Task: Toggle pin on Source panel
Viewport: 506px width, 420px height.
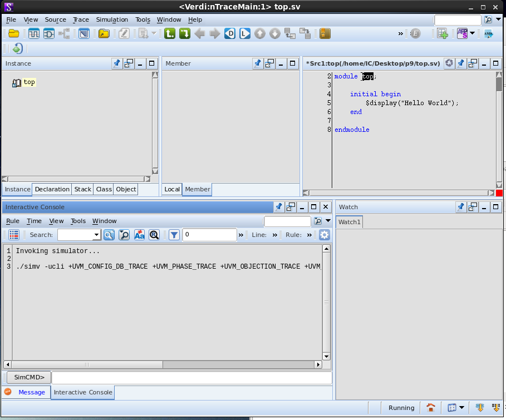Action: coord(461,63)
